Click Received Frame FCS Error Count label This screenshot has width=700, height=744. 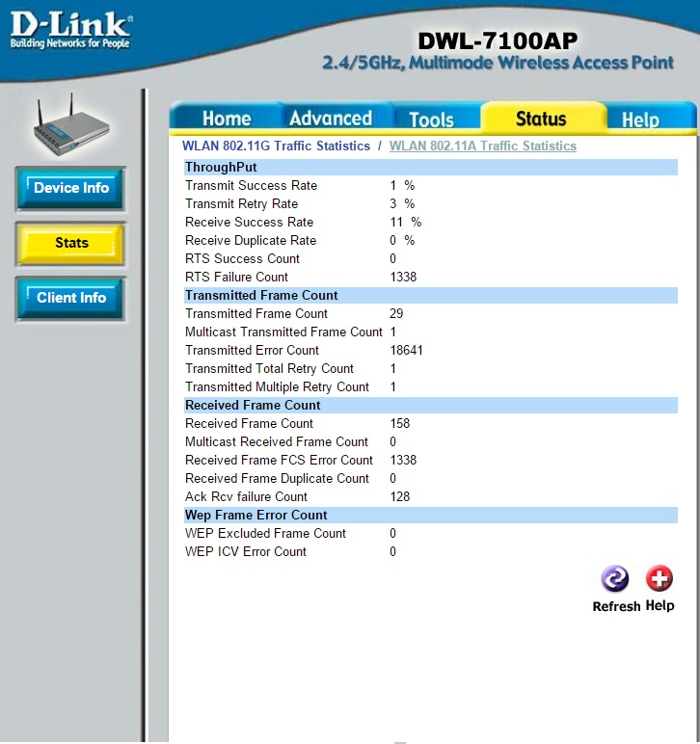pos(279,461)
